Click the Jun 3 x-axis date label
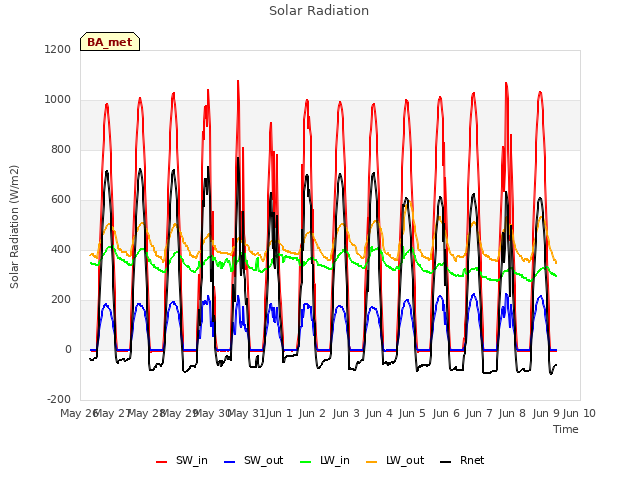Viewport: 640px width, 480px height. coord(346,413)
